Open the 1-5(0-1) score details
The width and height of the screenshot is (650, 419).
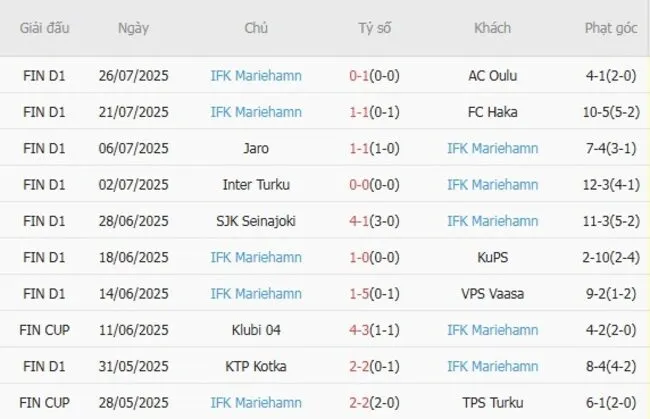tap(375, 293)
